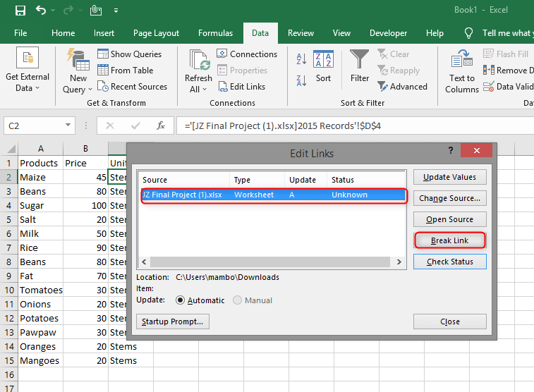Click Recent Sources
Screen dimensions: 534x392
tap(132, 87)
